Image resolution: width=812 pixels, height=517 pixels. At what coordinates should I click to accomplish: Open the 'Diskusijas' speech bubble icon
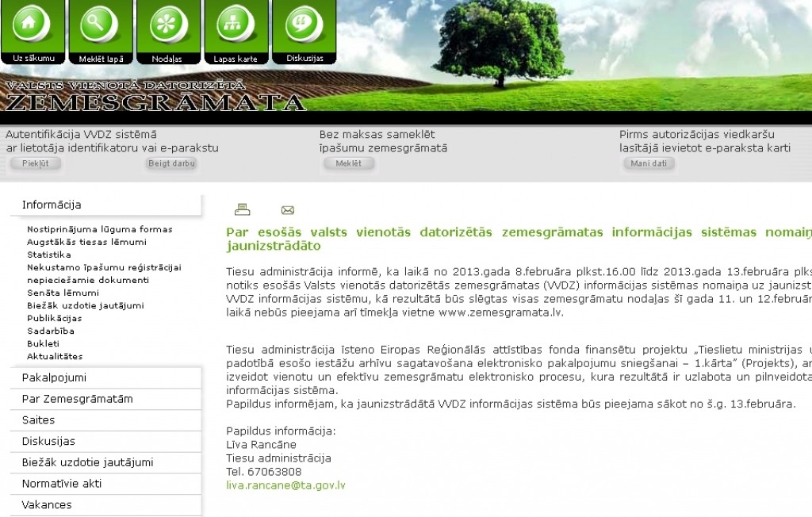pos(304,27)
